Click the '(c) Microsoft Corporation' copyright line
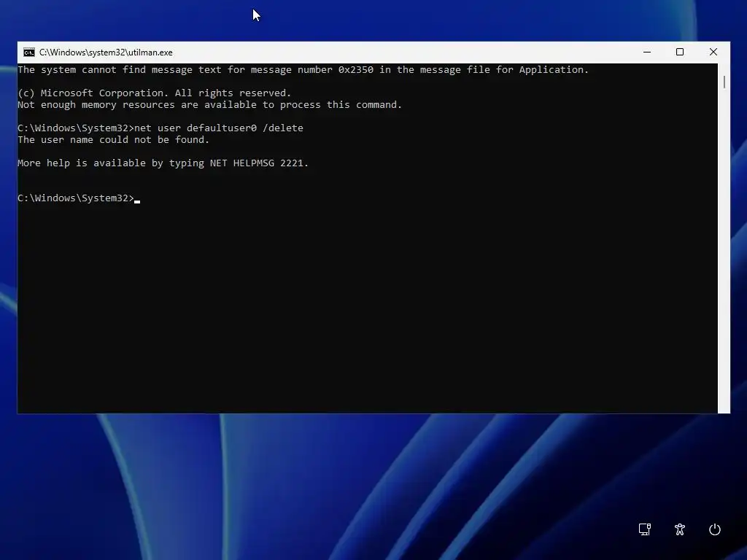 coord(155,93)
